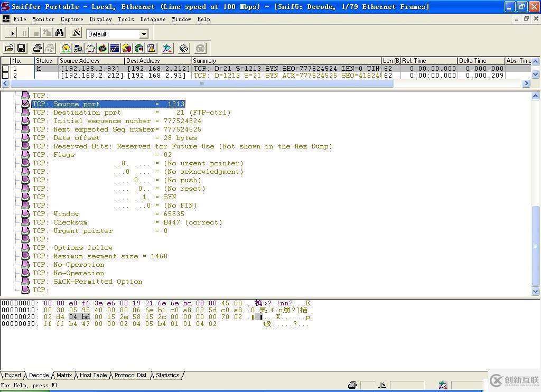This screenshot has width=541, height=392.
Task: Open a capture file with folder icon
Action: point(10,48)
